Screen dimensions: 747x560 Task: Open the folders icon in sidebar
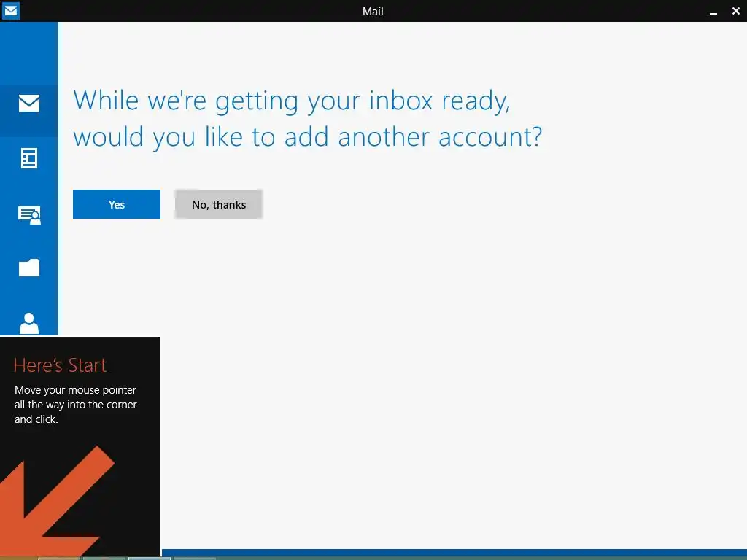click(x=29, y=268)
